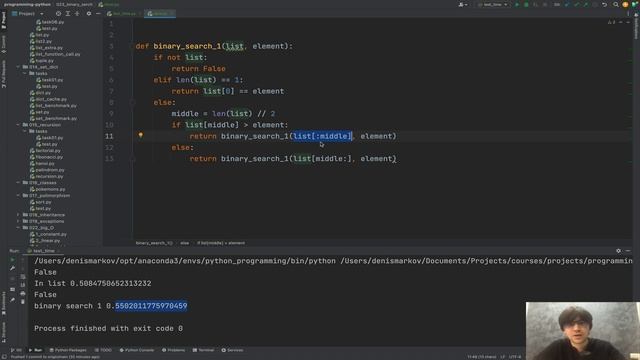Toggle scroll to end in Run console
Screen dimensions: 640x360
pyautogui.click(x=23, y=284)
